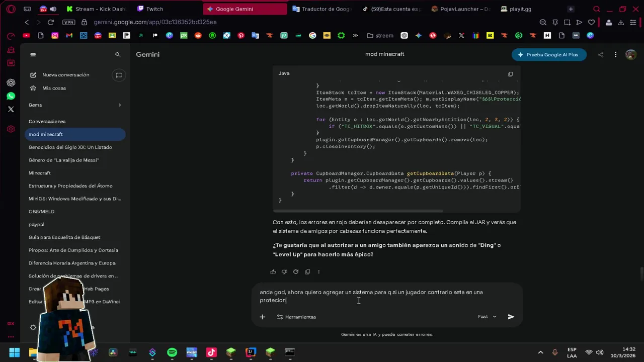
Task: Open the Google account avatar
Action: click(x=630, y=55)
